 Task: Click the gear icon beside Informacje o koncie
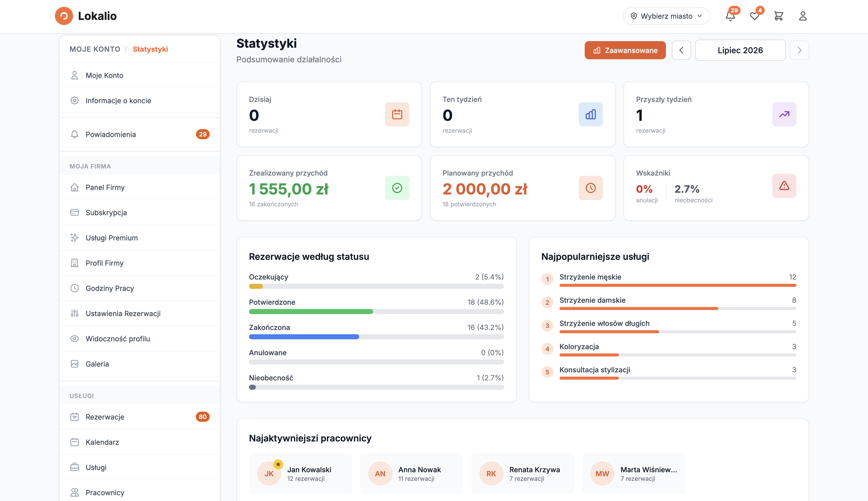[75, 100]
